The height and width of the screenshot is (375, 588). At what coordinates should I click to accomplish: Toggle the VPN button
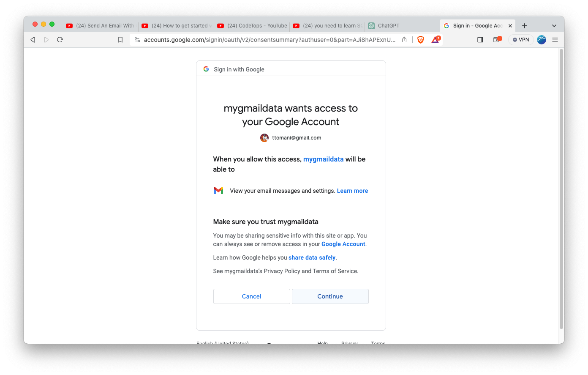[x=521, y=40]
